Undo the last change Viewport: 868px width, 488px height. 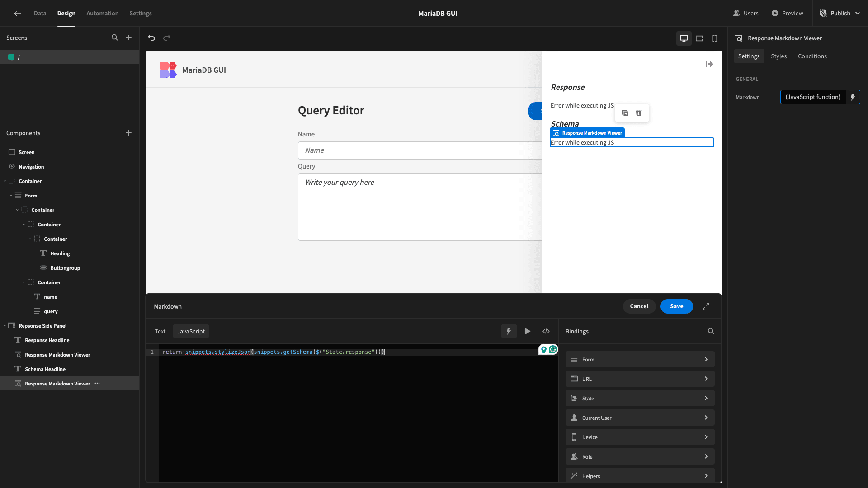[151, 38]
